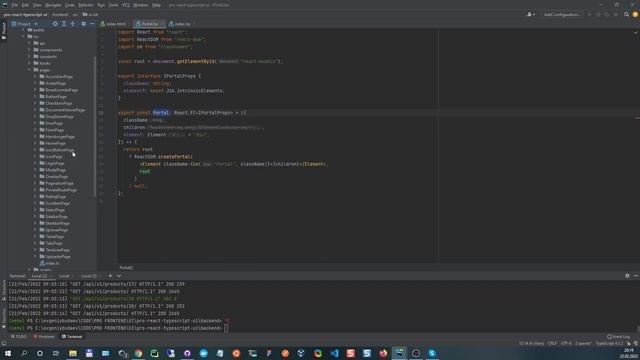Switch to index.tsx editor tab

coord(180,24)
